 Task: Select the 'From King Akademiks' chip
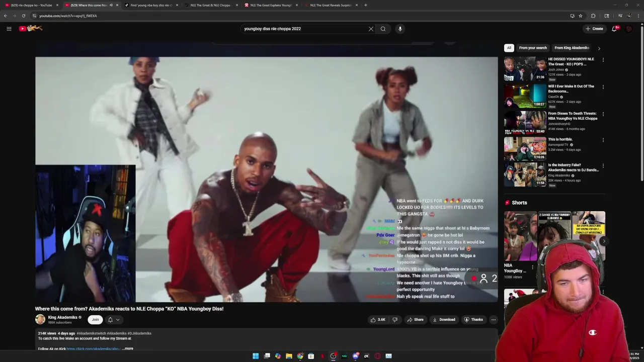[x=572, y=48]
